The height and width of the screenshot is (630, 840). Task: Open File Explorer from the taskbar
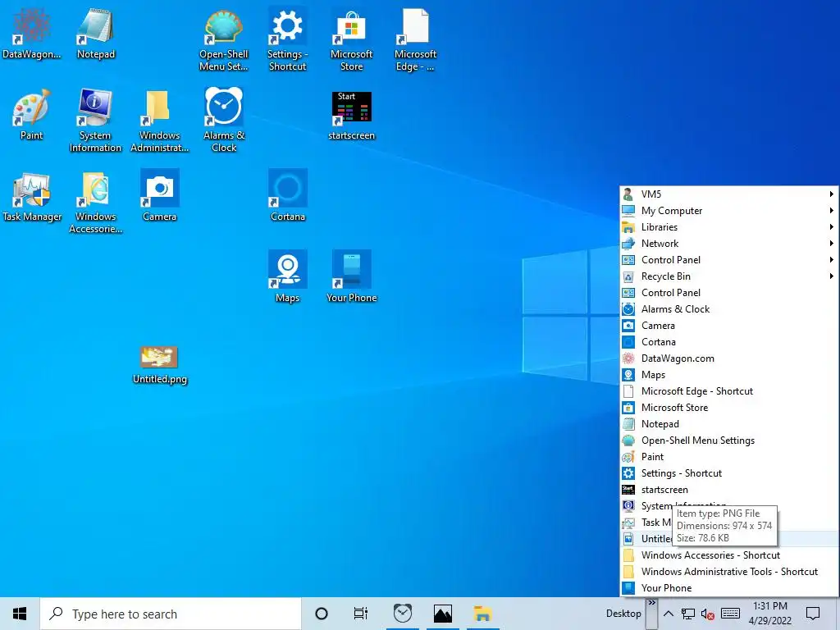482,614
